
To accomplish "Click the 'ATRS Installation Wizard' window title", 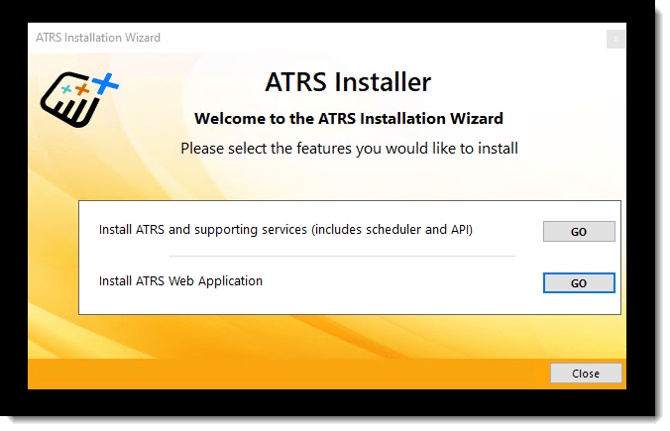I will (98, 38).
